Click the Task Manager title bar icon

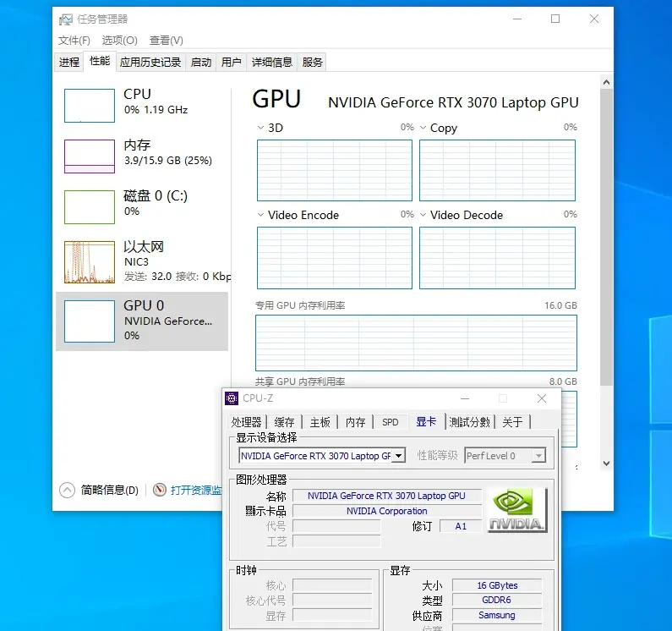66,19
